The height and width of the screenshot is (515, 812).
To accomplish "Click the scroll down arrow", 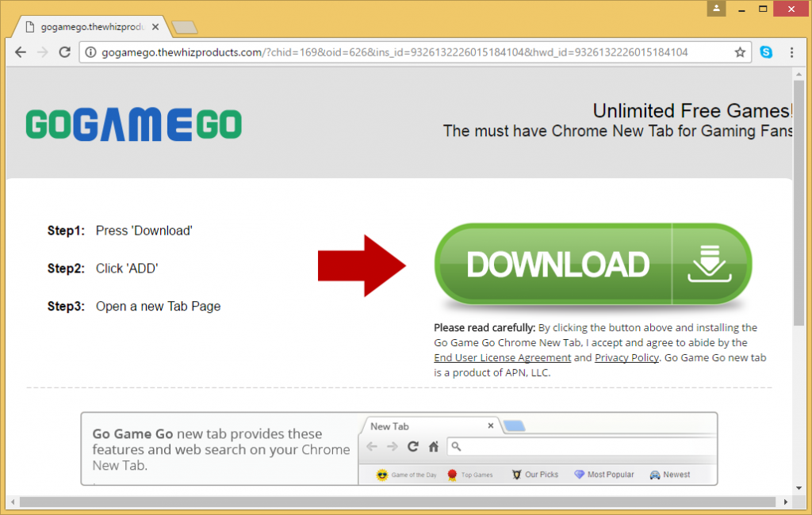I will tap(799, 488).
